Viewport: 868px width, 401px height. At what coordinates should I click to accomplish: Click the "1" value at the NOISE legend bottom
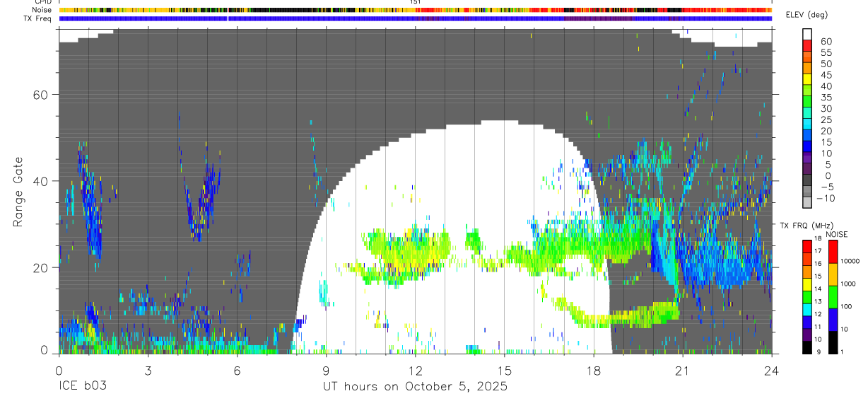[843, 352]
